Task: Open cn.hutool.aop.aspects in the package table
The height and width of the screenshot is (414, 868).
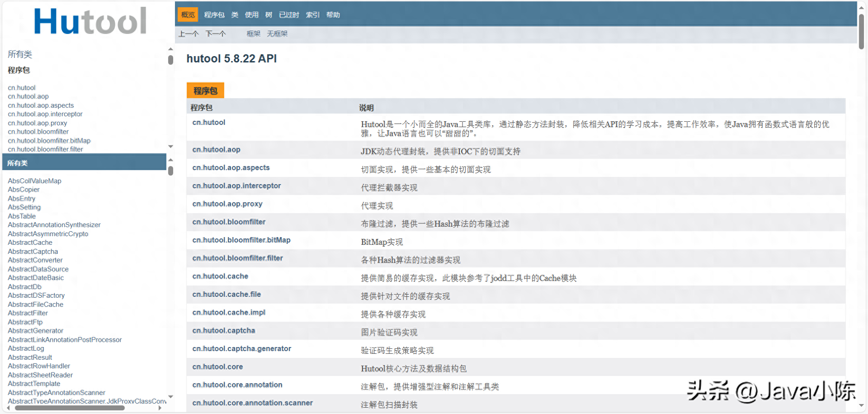Action: pyautogui.click(x=231, y=168)
